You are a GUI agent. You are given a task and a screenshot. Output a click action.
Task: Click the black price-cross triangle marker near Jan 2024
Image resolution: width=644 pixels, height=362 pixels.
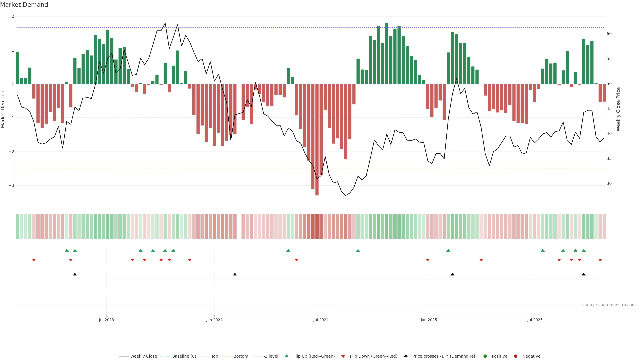coord(235,274)
